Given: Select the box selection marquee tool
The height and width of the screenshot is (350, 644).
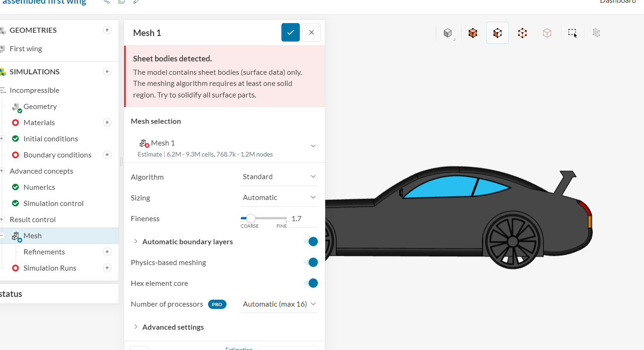Looking at the screenshot, I should [x=572, y=32].
